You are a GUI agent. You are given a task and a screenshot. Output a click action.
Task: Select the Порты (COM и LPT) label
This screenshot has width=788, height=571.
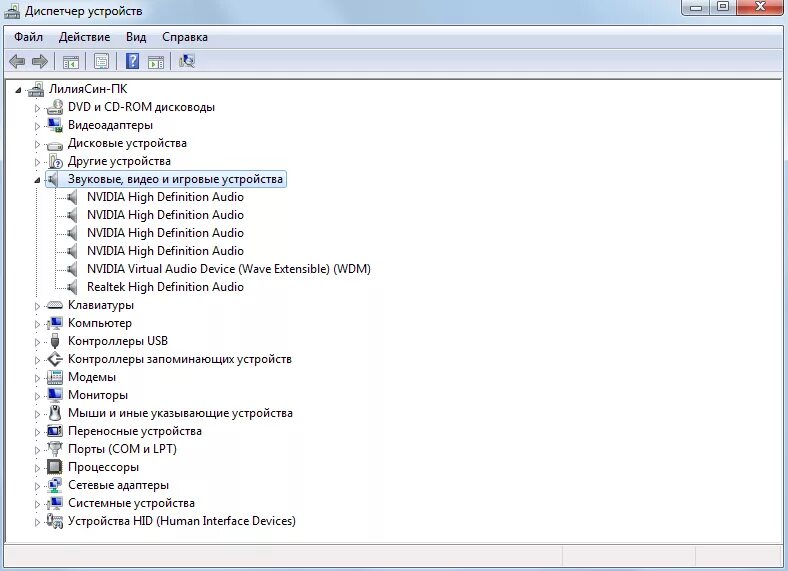[122, 449]
